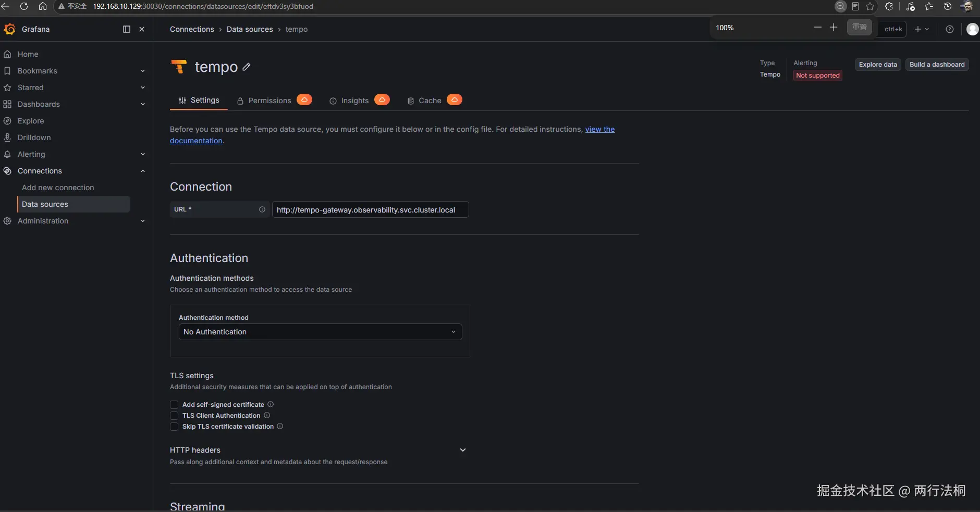Click the browser zoom magnifier icon
980x512 pixels.
click(841, 6)
